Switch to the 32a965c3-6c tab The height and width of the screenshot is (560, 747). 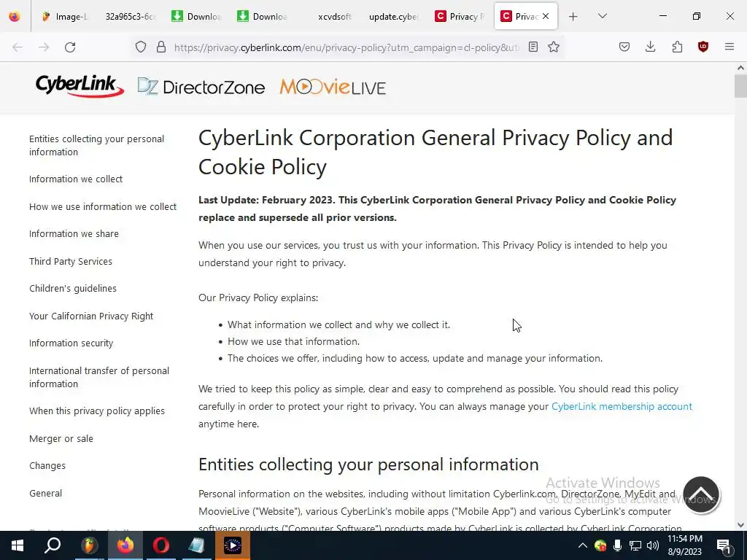tap(130, 17)
